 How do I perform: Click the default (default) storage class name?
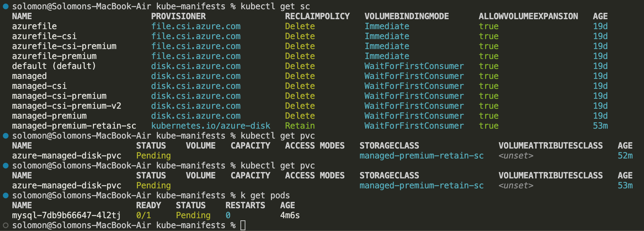coord(54,66)
